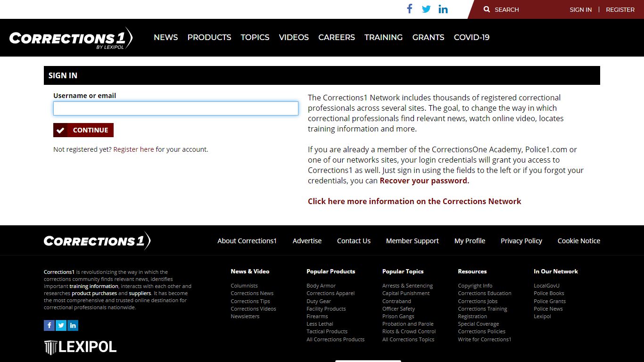Image resolution: width=644 pixels, height=362 pixels.
Task: Open Officer Safety link
Action: point(399,309)
